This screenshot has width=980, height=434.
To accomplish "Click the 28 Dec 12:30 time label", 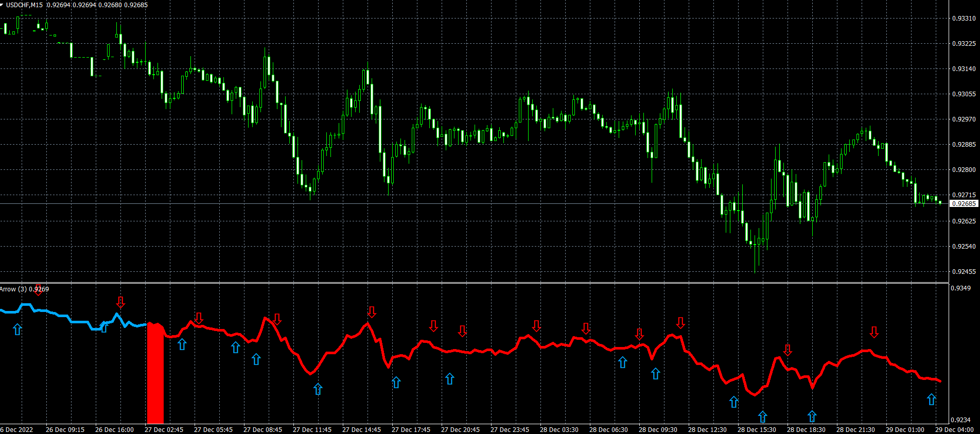I will pyautogui.click(x=708, y=430).
